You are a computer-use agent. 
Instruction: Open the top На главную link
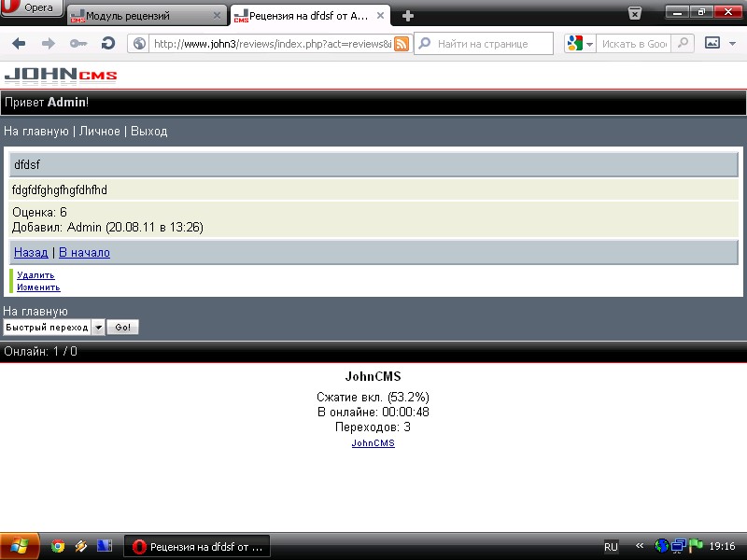tap(36, 131)
